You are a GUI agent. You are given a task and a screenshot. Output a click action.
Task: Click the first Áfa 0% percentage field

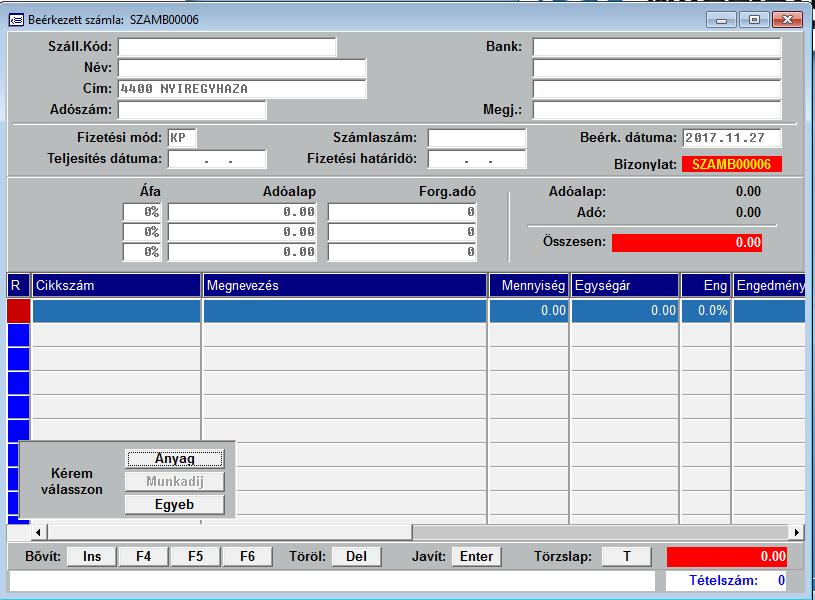tap(142, 212)
